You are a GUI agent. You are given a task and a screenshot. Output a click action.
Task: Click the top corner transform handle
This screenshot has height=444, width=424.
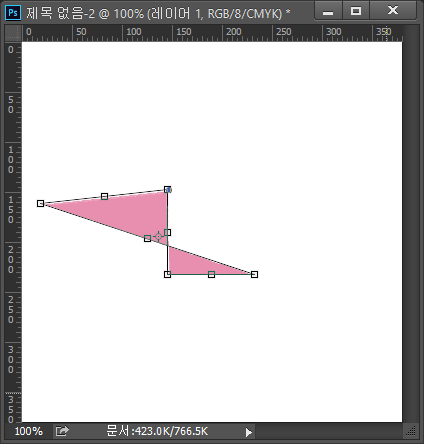click(x=168, y=190)
